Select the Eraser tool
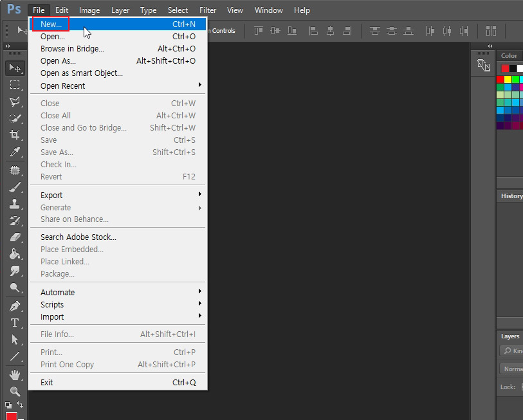 tap(15, 237)
